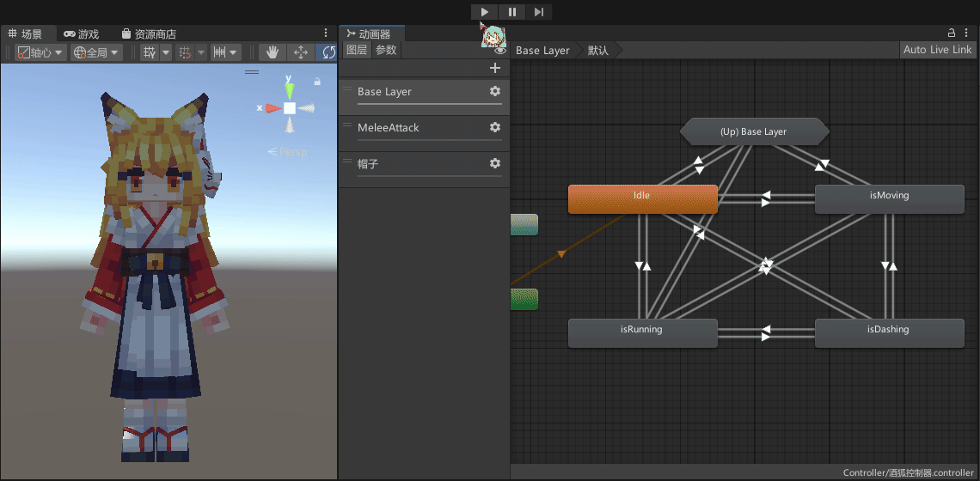
Task: Toggle the scene gizmo lock icon
Action: click(x=317, y=82)
